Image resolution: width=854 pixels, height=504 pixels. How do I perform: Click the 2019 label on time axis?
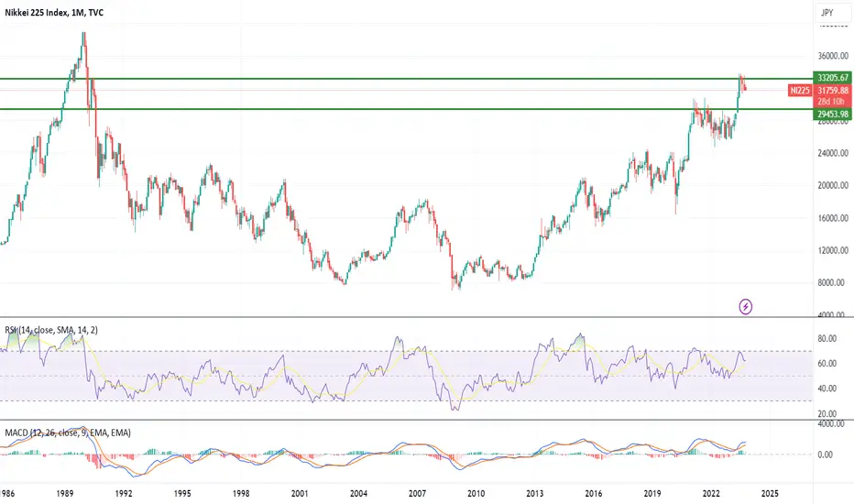(652, 494)
